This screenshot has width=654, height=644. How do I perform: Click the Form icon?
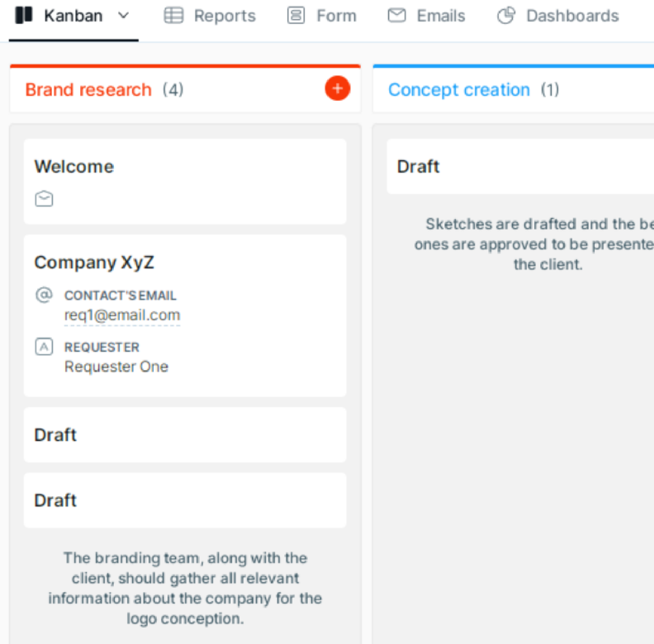click(x=296, y=15)
